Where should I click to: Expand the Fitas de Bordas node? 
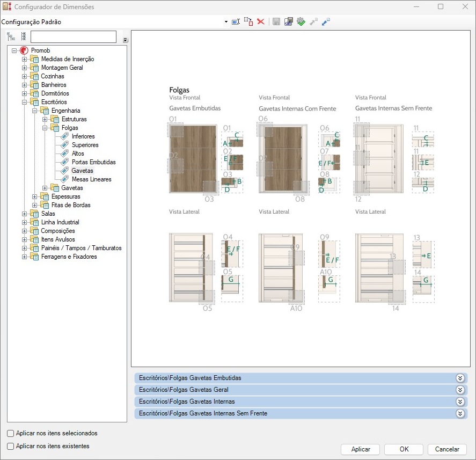click(34, 205)
